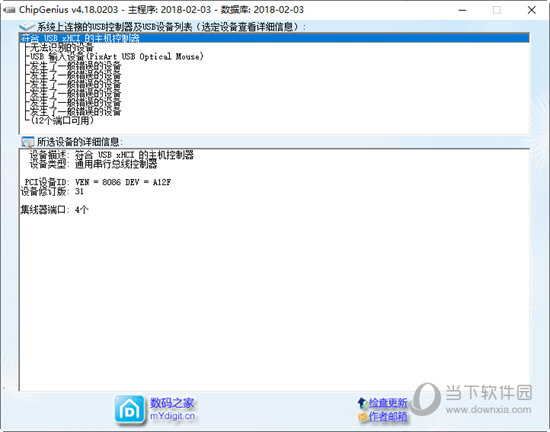This screenshot has width=550, height=432.
Task: Click the details panel icon beside 所选设备的详细信息
Action: click(x=27, y=142)
